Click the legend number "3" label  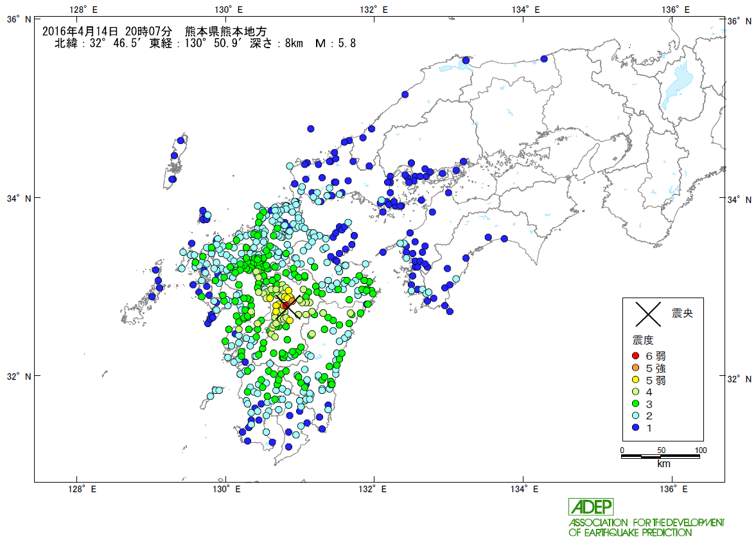coord(649,404)
